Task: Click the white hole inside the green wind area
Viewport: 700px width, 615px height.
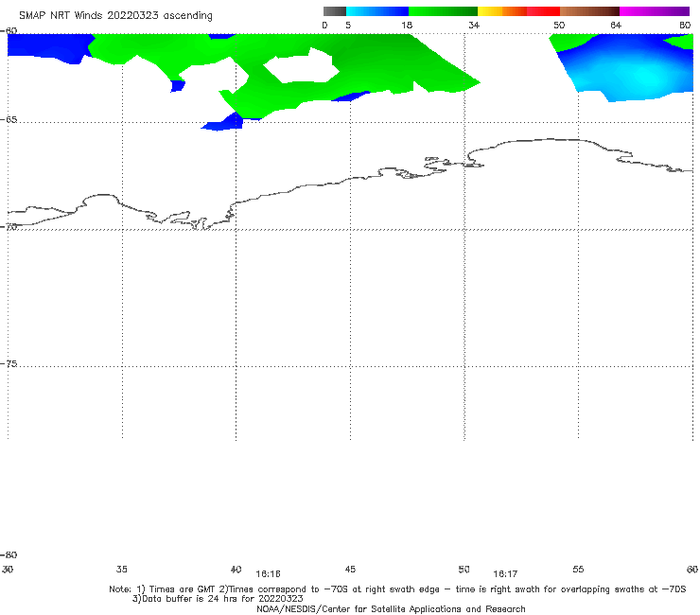Action: pyautogui.click(x=303, y=65)
